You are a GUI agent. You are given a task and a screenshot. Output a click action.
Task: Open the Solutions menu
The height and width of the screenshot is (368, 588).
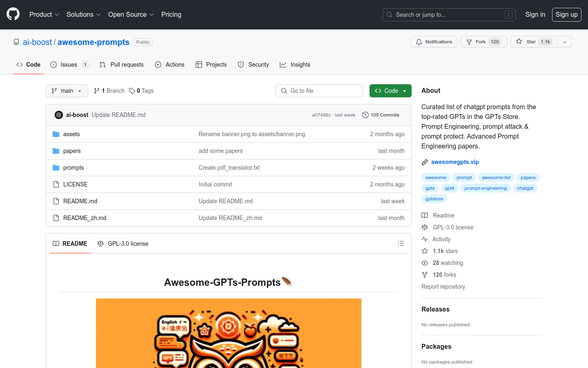click(83, 14)
